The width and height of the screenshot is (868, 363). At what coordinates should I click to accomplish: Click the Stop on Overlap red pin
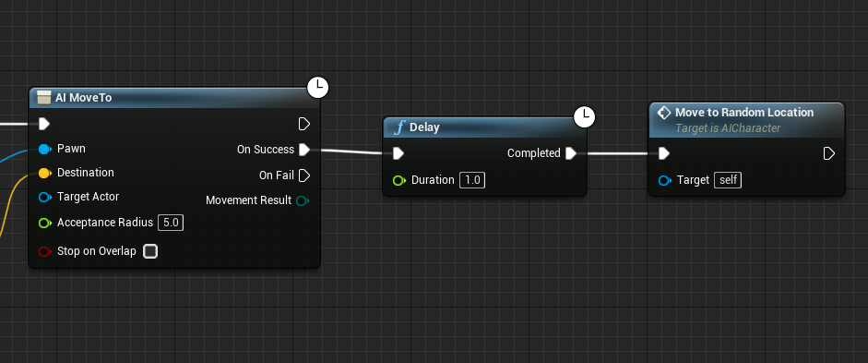click(45, 251)
